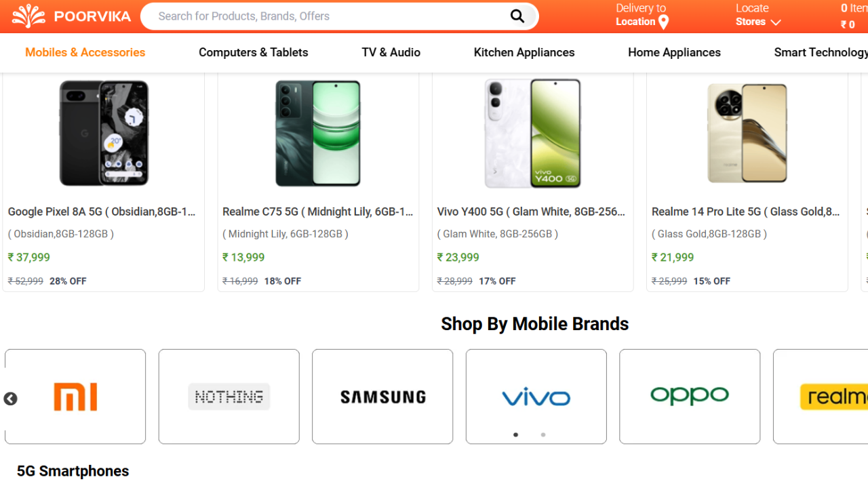Switch to second carousel page dot
The height and width of the screenshot is (488, 868).
pyautogui.click(x=543, y=434)
